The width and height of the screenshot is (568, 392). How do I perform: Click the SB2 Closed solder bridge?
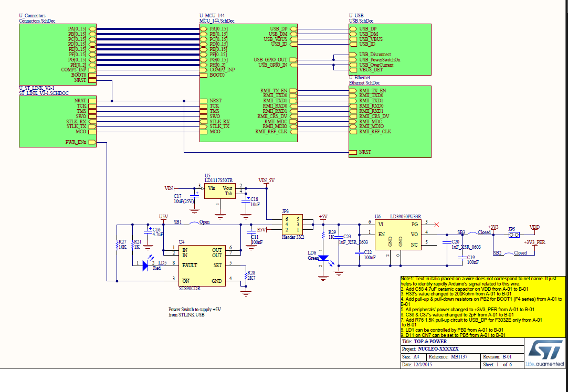click(509, 253)
